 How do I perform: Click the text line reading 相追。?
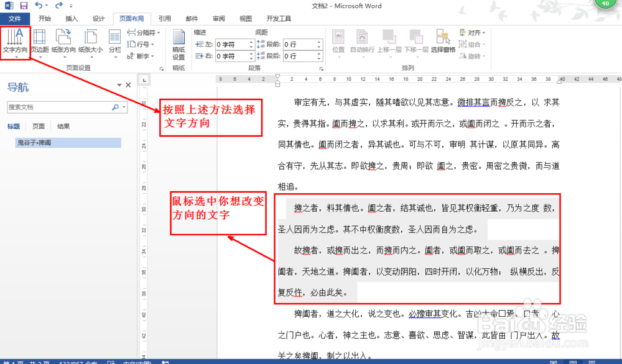289,187
